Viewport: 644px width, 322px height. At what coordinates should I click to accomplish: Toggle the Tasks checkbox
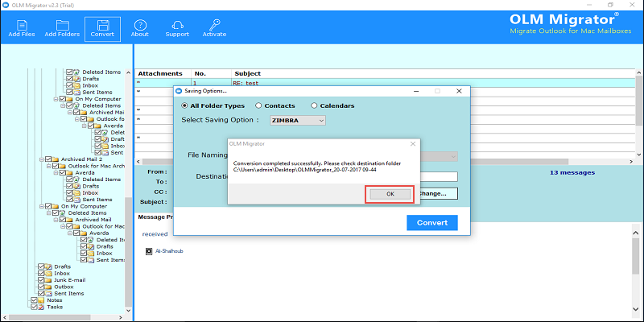click(34, 307)
